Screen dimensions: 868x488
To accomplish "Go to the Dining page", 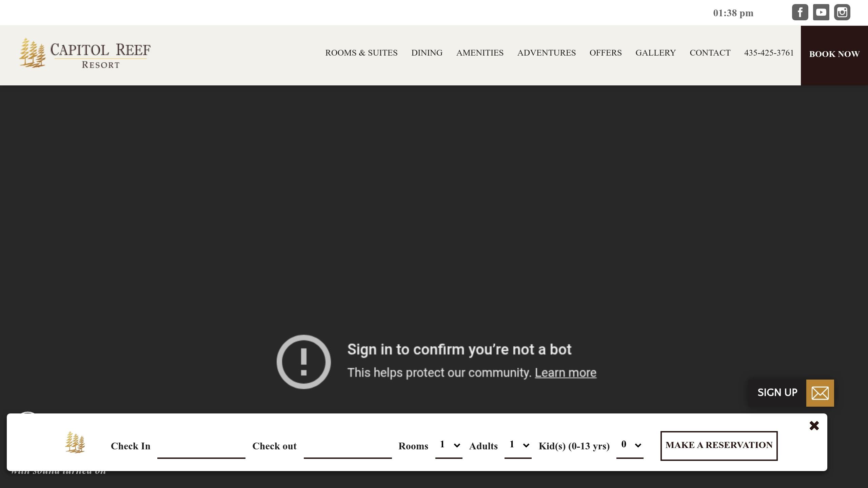I will 427,53.
